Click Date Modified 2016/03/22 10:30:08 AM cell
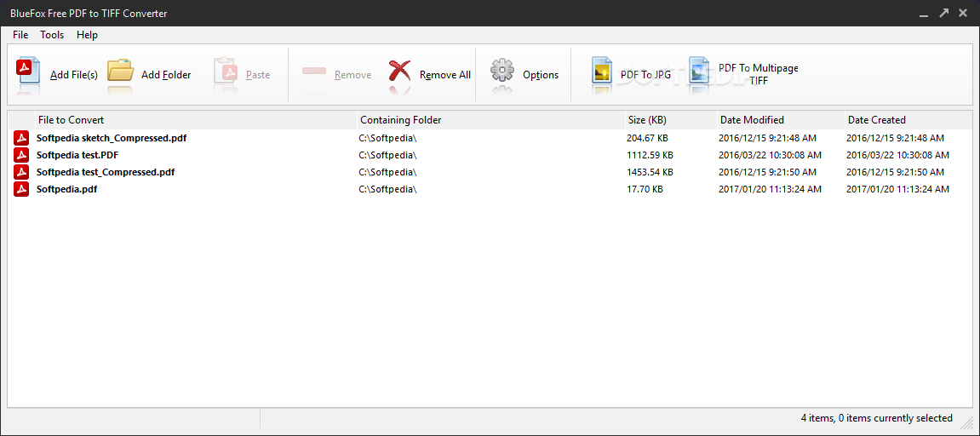This screenshot has width=980, height=436. coord(770,155)
